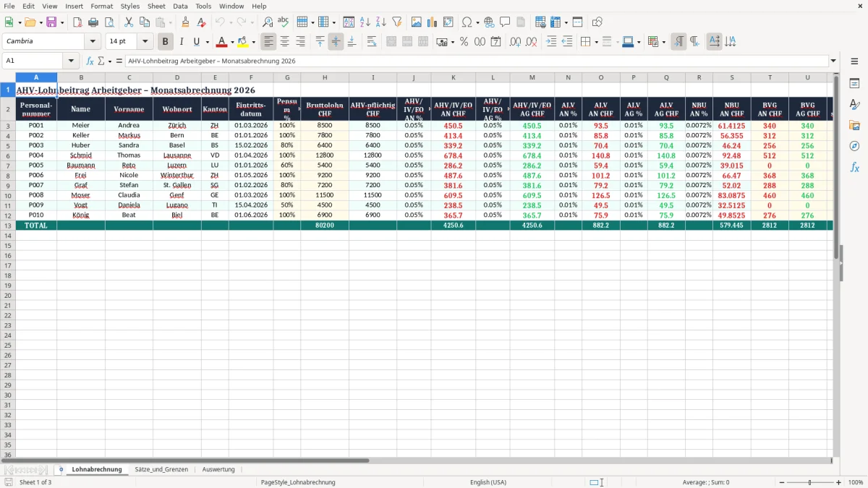Image resolution: width=868 pixels, height=488 pixels.
Task: Open the Sheet menu
Action: [x=156, y=6]
